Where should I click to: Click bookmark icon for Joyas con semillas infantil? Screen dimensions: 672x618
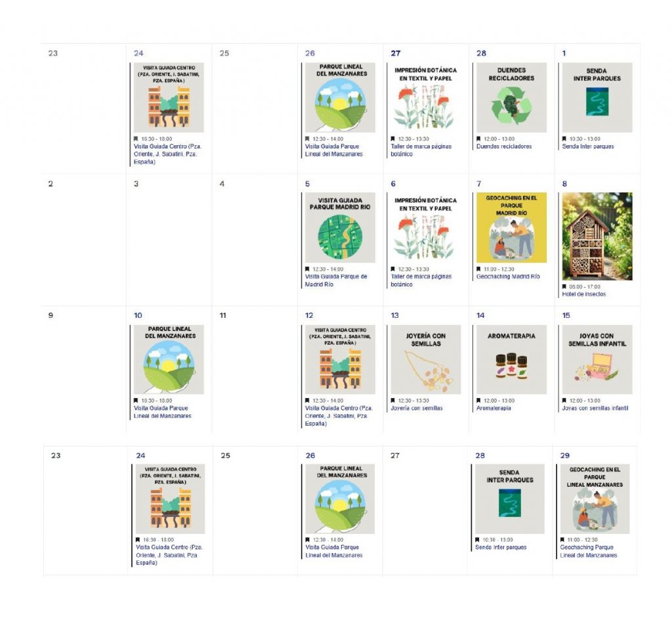[x=564, y=401]
